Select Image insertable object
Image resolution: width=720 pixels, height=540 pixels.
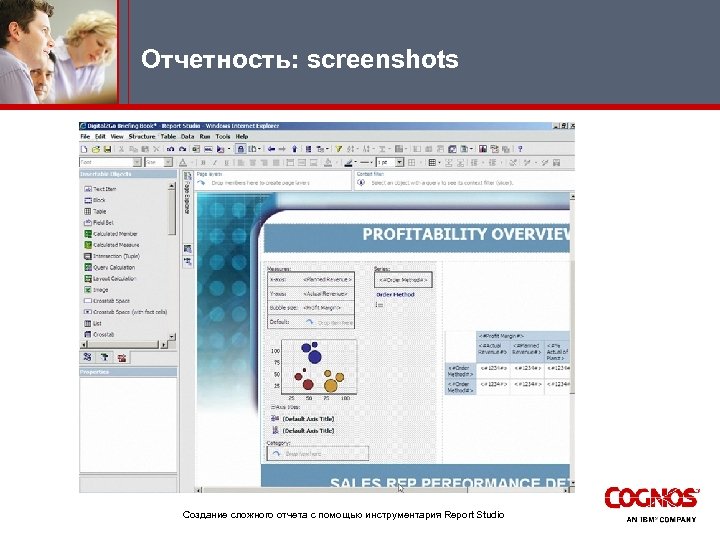click(x=96, y=290)
